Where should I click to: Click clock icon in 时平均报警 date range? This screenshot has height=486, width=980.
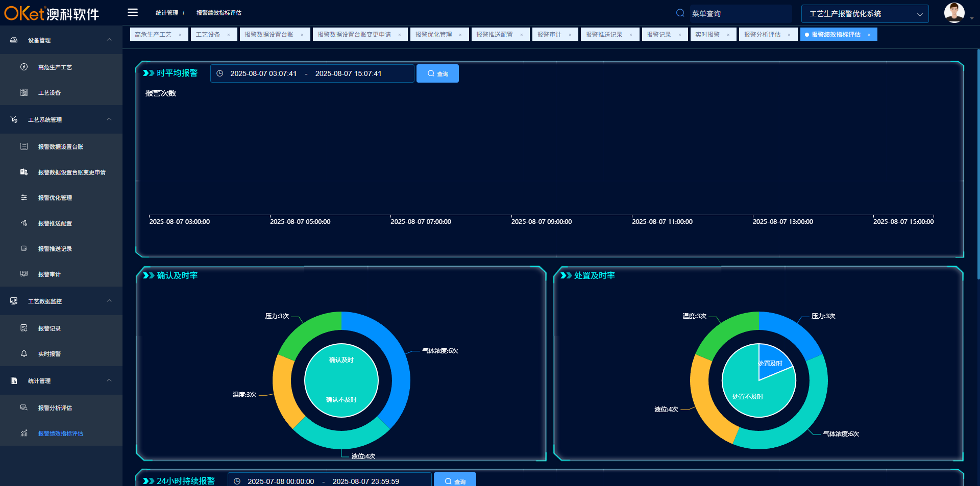tap(220, 73)
